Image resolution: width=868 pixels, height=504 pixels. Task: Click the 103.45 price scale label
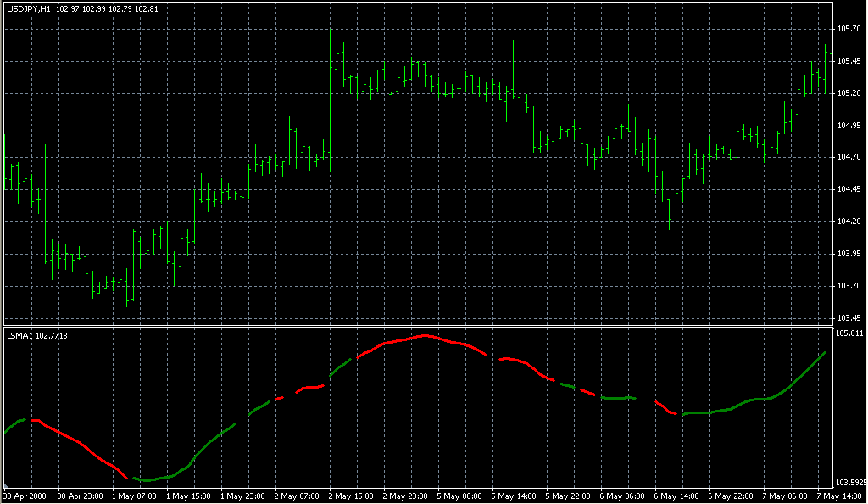849,317
